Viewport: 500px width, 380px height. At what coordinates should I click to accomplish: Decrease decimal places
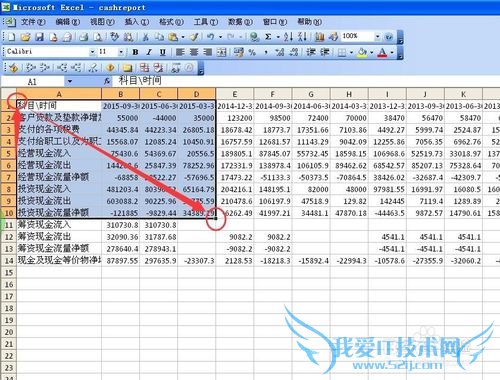294,52
